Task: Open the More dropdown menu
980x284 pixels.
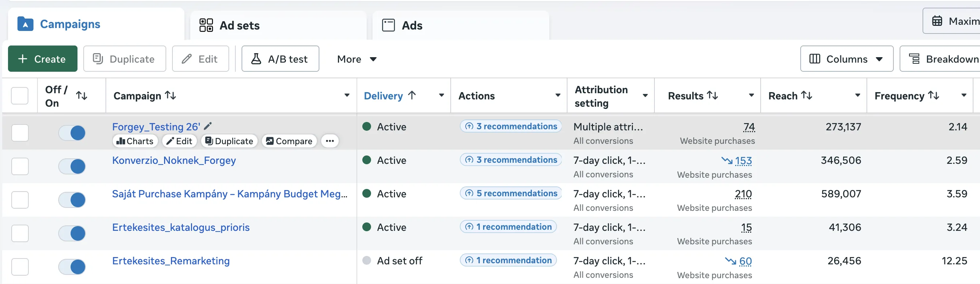Action: pyautogui.click(x=356, y=59)
